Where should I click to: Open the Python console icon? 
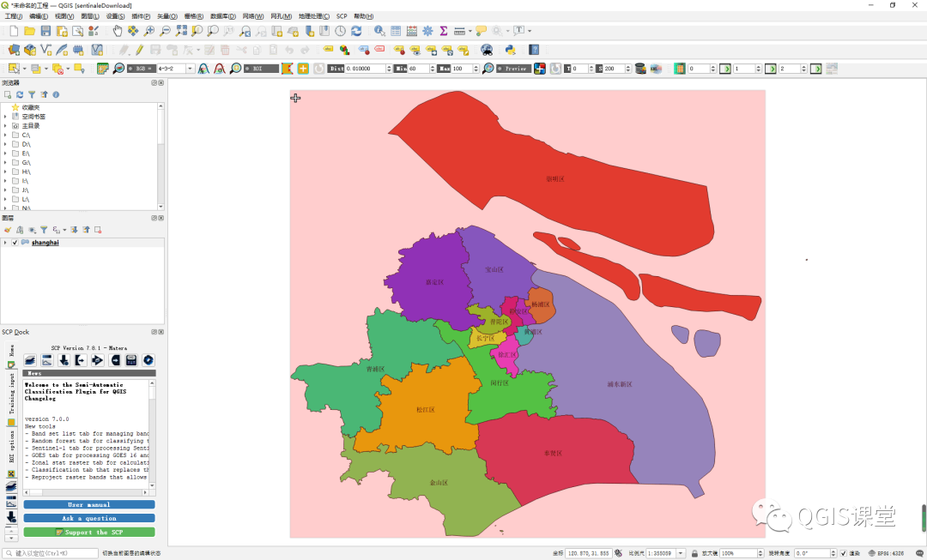(x=510, y=51)
